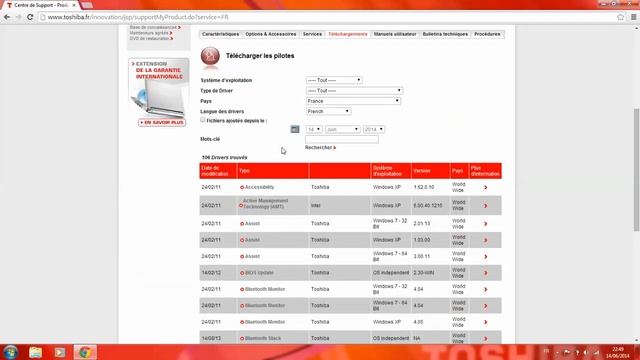
Task: Bookmark page with the star icon
Action: (x=620, y=17)
